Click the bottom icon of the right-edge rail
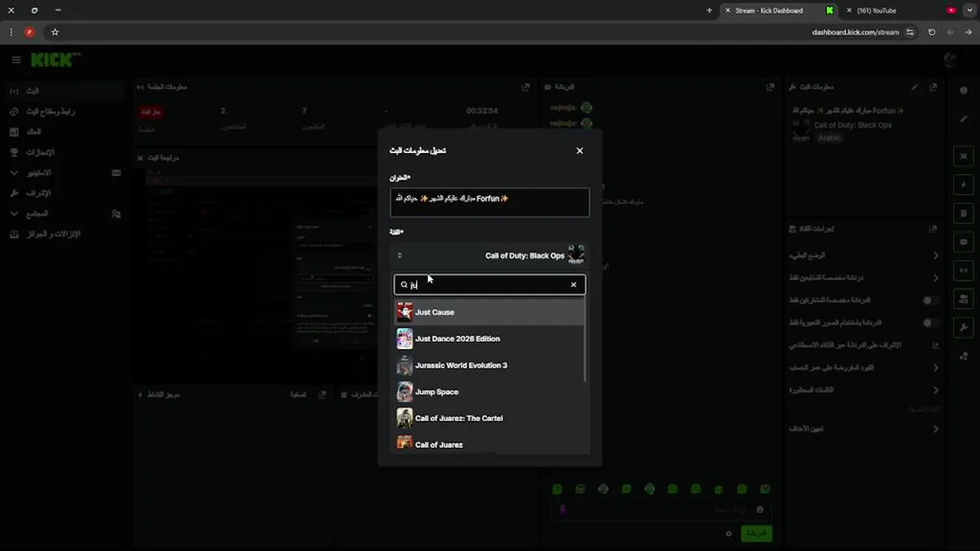 pos(963,356)
